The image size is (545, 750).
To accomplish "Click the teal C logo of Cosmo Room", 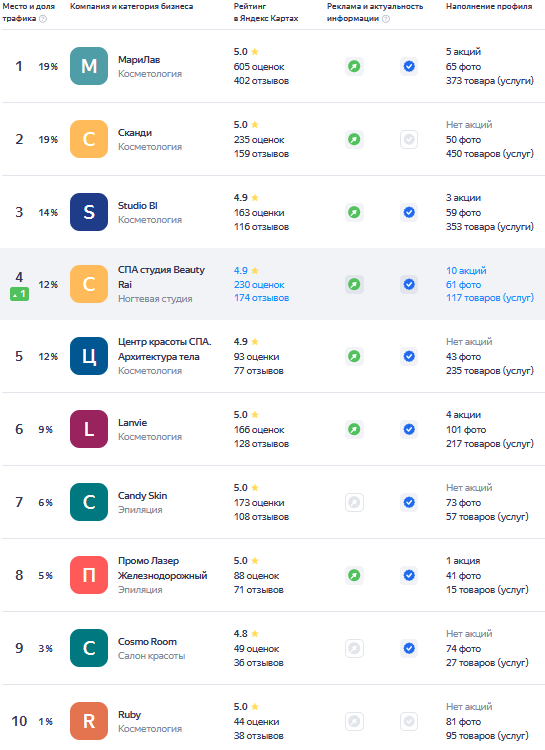I will tap(89, 648).
